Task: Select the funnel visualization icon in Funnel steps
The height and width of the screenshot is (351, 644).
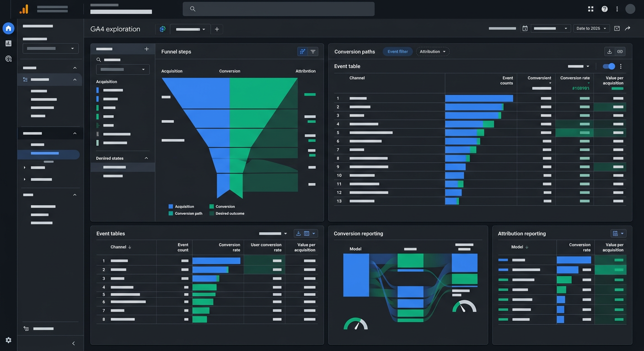Action: (x=302, y=52)
